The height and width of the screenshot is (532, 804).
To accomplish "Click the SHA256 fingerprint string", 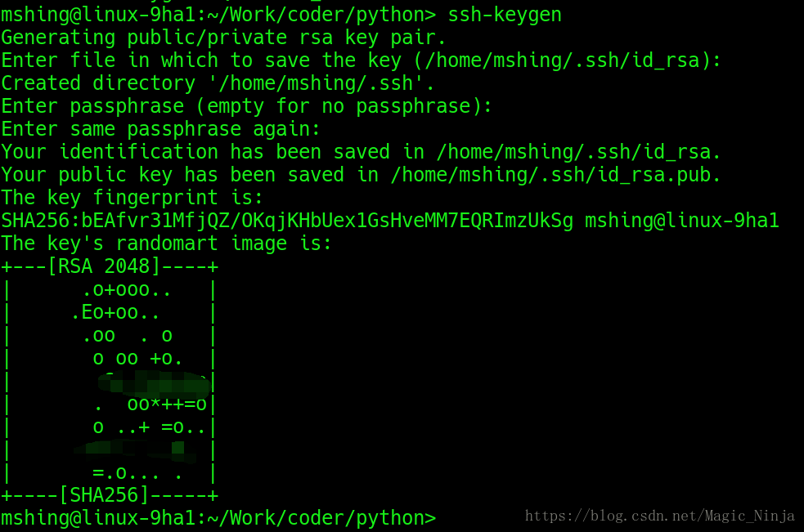I will 287,221.
